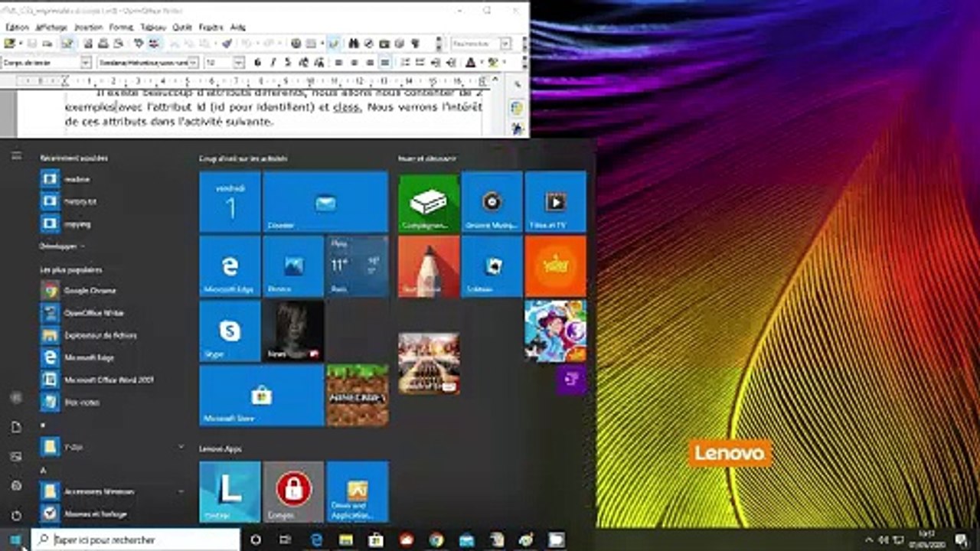
Task: Open the font name dropdown in Writer
Action: [194, 63]
